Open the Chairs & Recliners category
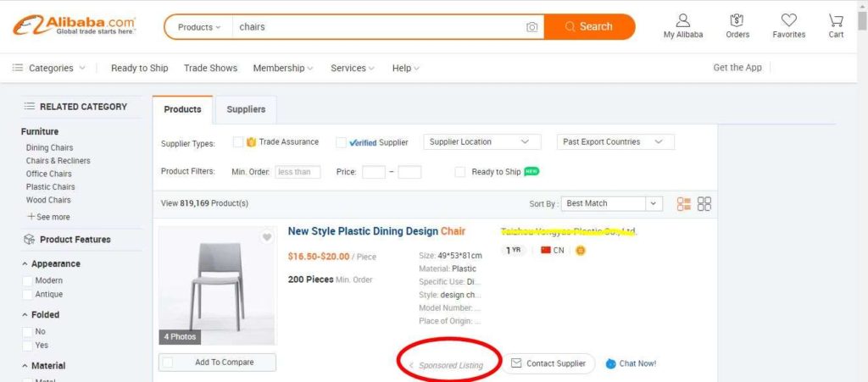The height and width of the screenshot is (382, 868). tap(58, 161)
